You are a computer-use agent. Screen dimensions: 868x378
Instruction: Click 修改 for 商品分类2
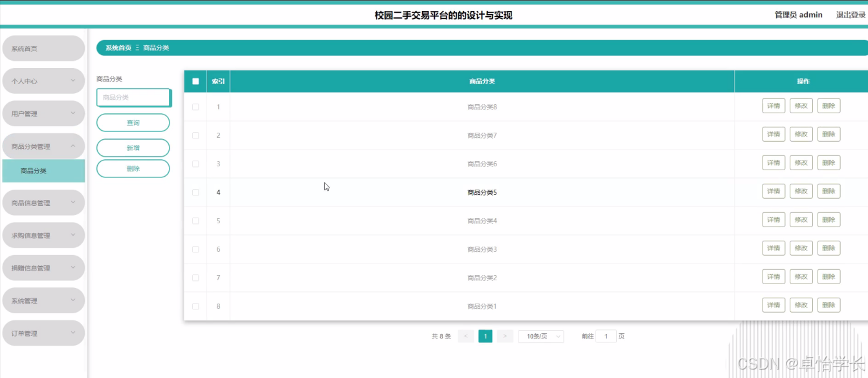[x=801, y=277]
